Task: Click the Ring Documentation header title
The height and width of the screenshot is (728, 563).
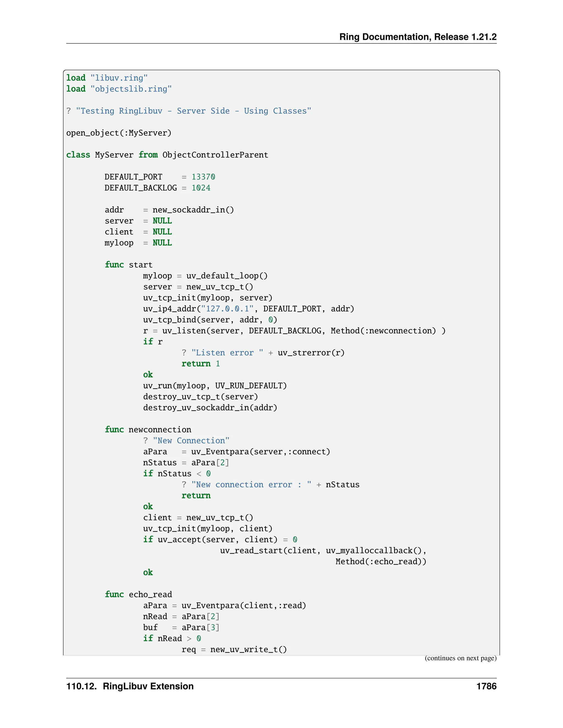Action: coord(418,37)
